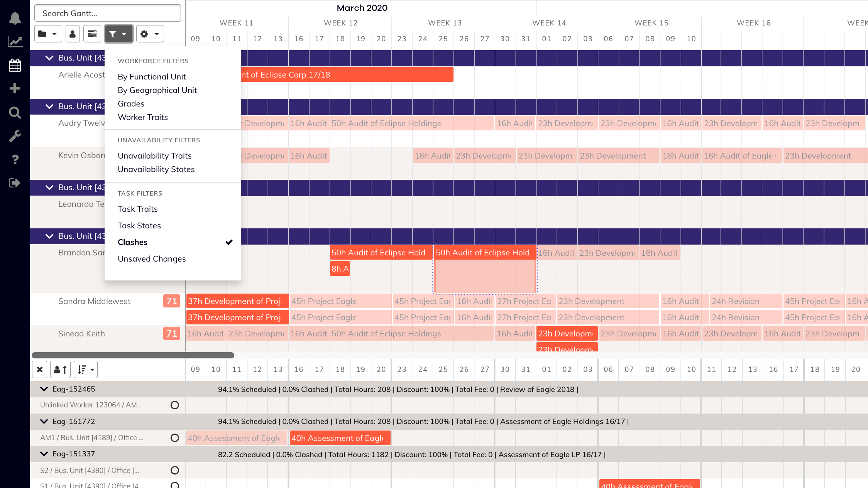The height and width of the screenshot is (488, 868).
Task: Select Unavailability States filter option
Action: 156,169
